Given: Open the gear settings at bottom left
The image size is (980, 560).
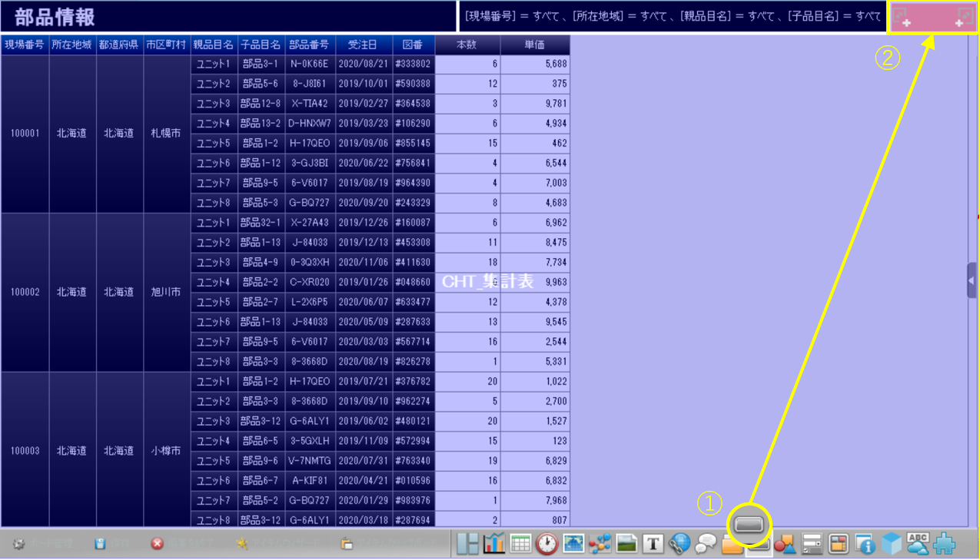Looking at the screenshot, I should 19,544.
